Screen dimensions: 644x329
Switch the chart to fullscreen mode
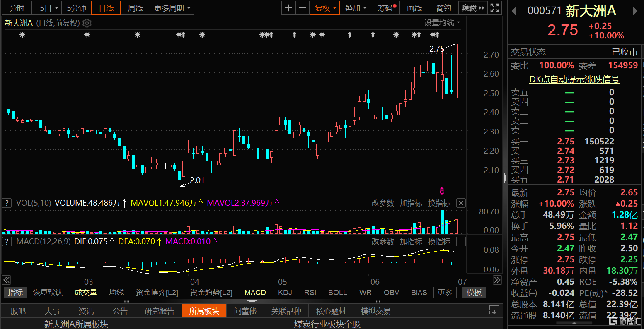point(494,8)
